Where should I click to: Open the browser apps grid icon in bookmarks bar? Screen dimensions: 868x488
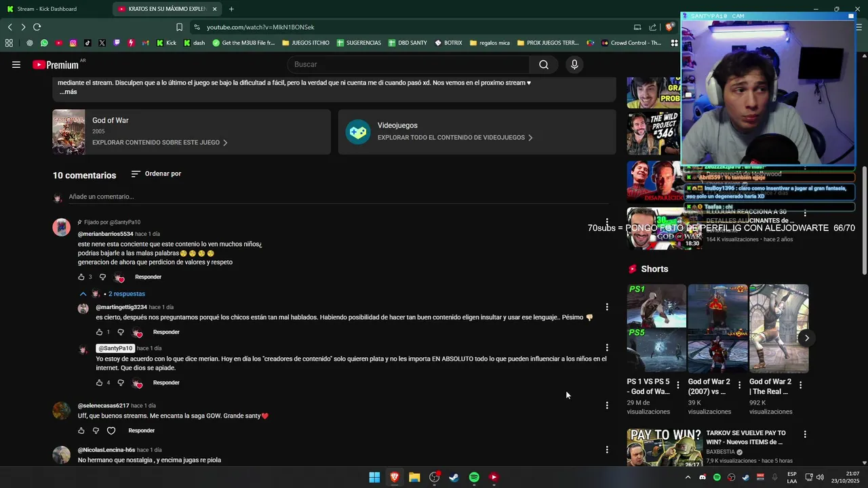pos(9,43)
